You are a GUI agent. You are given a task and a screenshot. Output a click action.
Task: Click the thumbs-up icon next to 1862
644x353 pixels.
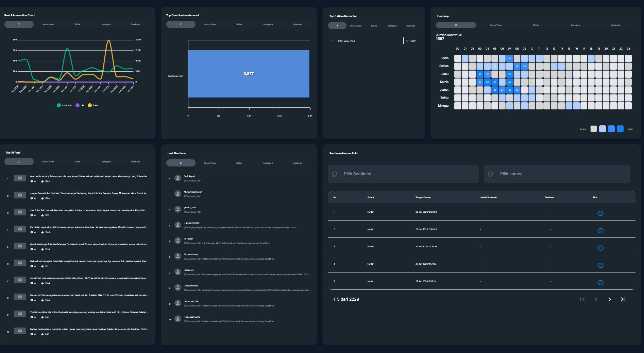click(42, 181)
